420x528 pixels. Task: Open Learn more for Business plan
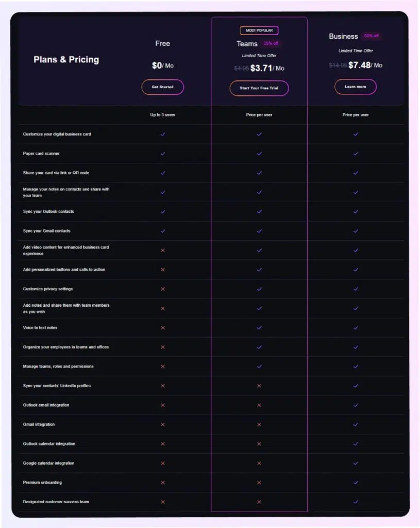point(356,87)
